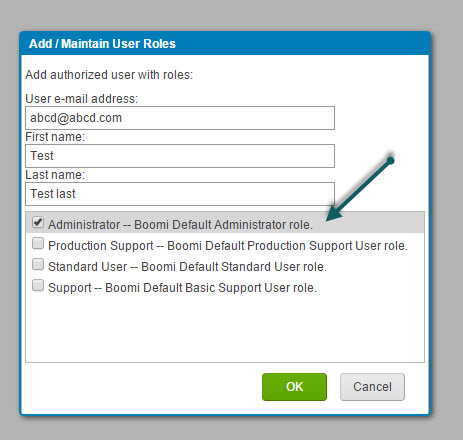Check the Support role checkbox

[x=38, y=285]
